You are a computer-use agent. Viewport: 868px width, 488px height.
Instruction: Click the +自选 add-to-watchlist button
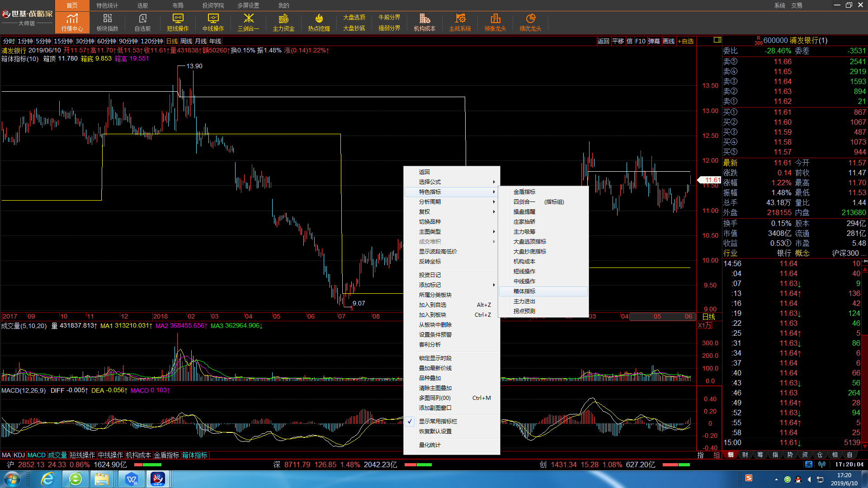point(686,41)
